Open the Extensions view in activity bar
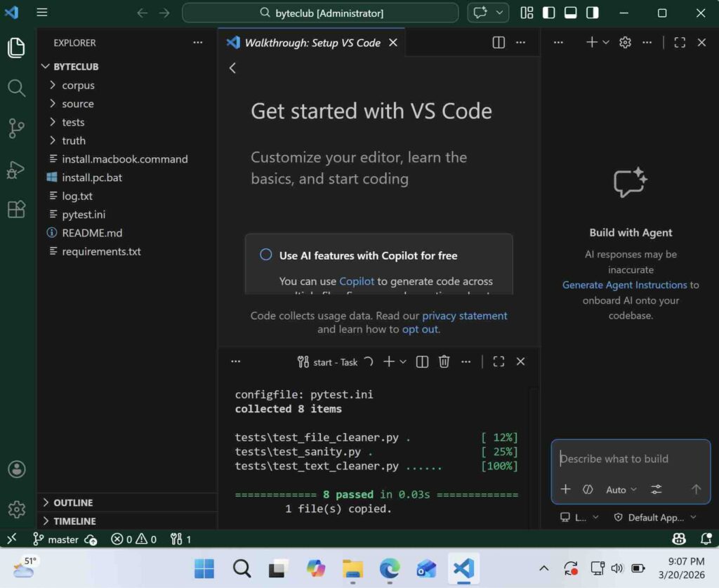The image size is (719, 588). 16,209
